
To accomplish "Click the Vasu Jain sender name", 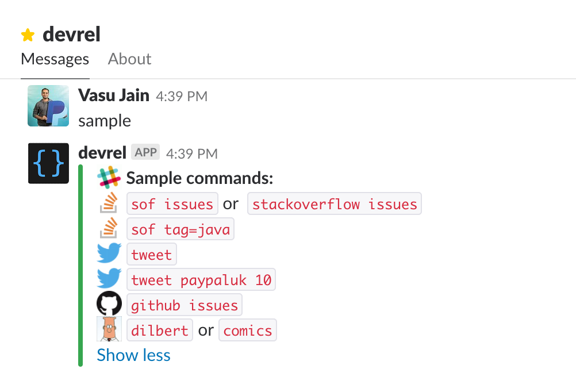I will [114, 95].
